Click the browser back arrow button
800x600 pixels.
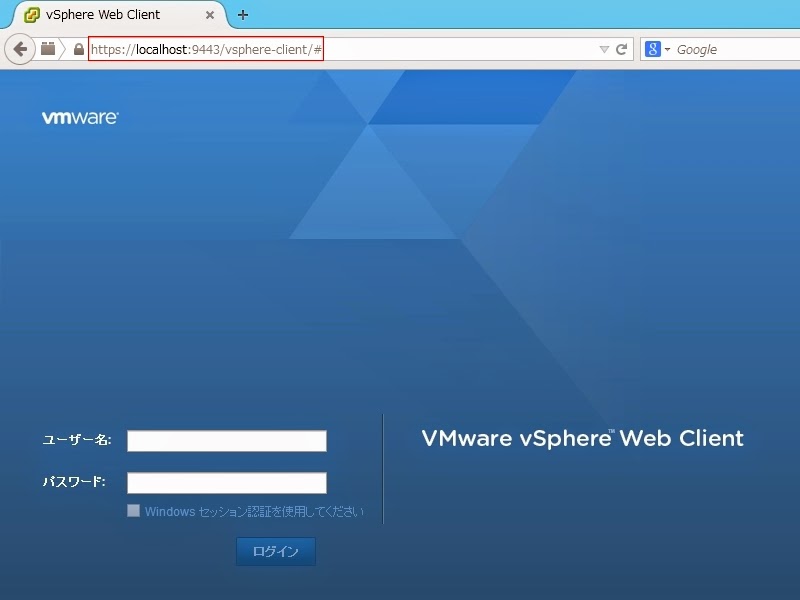[19, 49]
